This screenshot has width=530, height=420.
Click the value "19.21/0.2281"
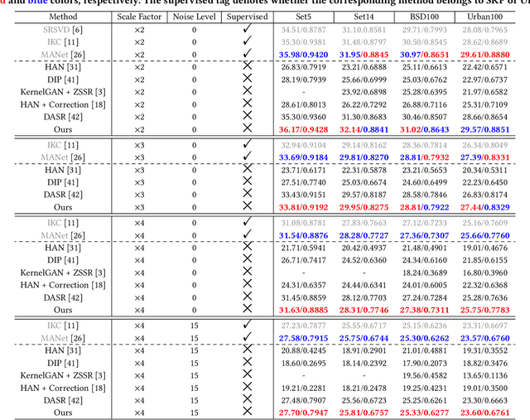click(304, 389)
